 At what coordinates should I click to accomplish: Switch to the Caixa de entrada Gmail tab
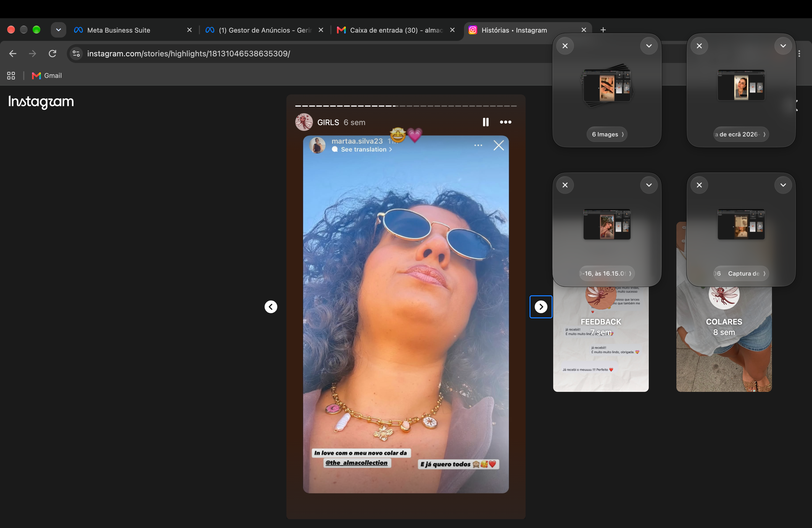(x=396, y=30)
